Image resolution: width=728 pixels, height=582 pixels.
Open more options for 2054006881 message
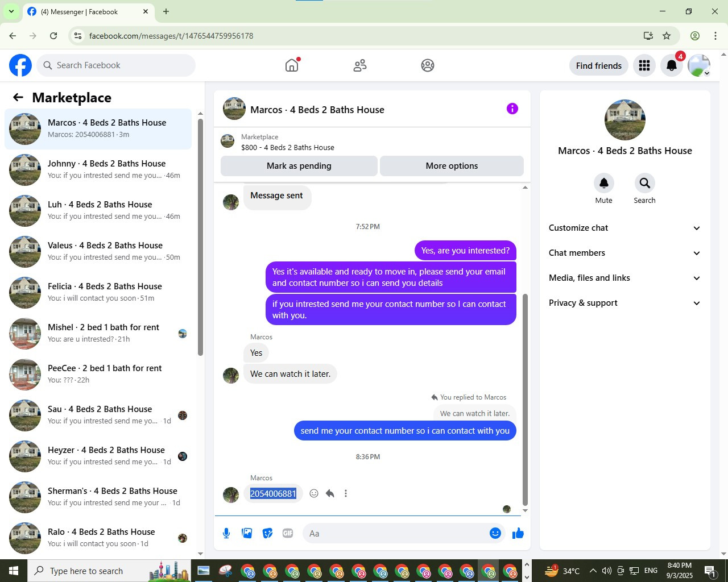coord(346,493)
